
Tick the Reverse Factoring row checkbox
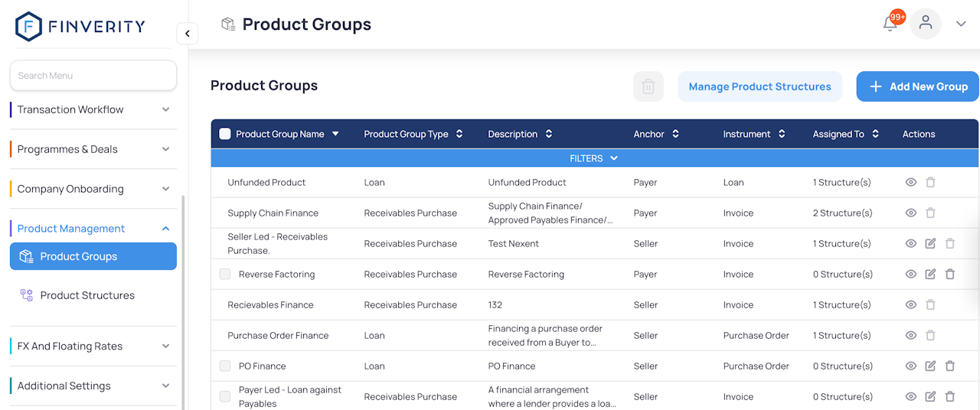point(225,274)
